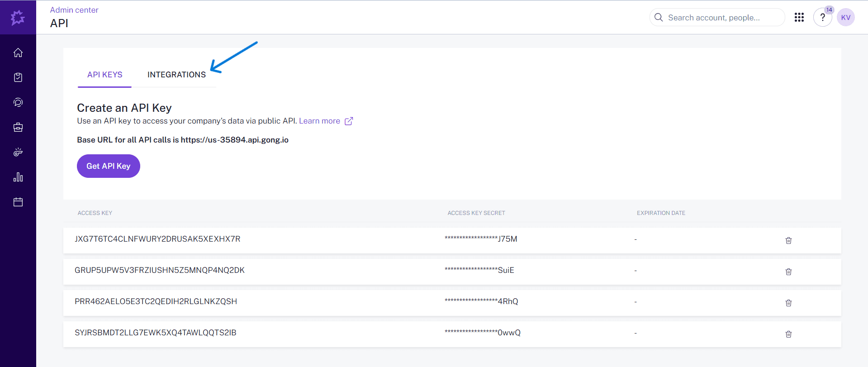Open the coaching whistle sidebar icon
This screenshot has height=367, width=868.
18,152
